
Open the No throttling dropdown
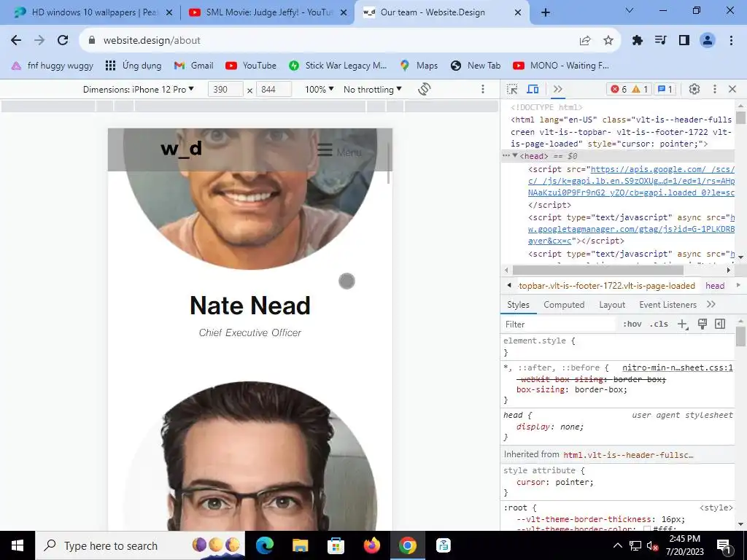pos(373,90)
